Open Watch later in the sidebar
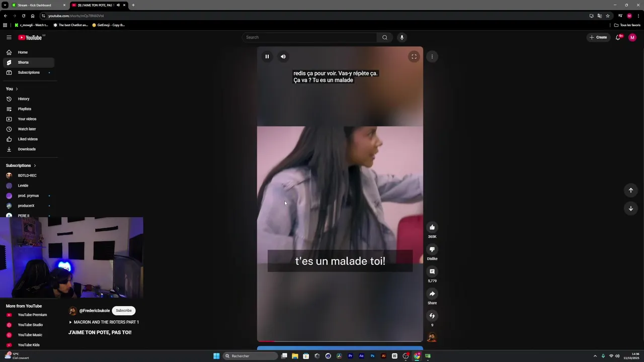 (x=29, y=129)
